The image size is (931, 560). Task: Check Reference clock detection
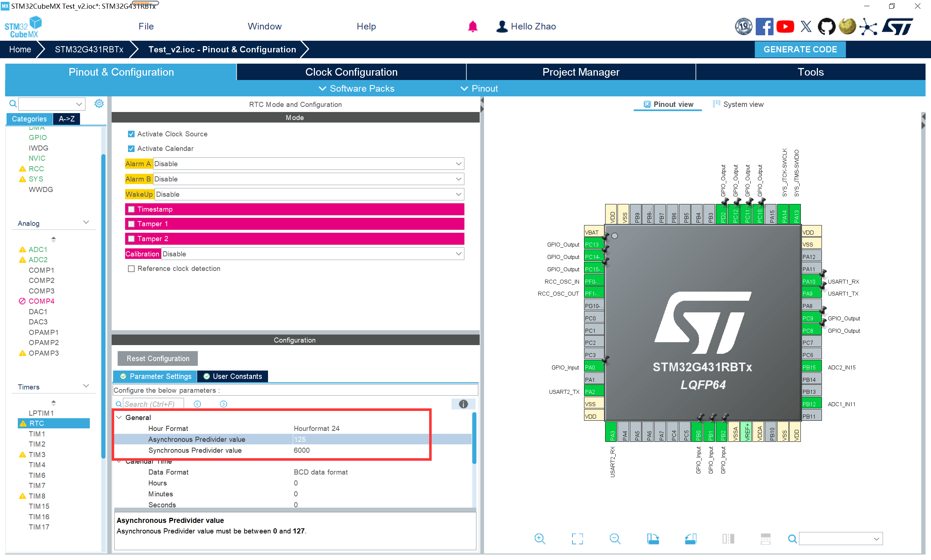(131, 269)
